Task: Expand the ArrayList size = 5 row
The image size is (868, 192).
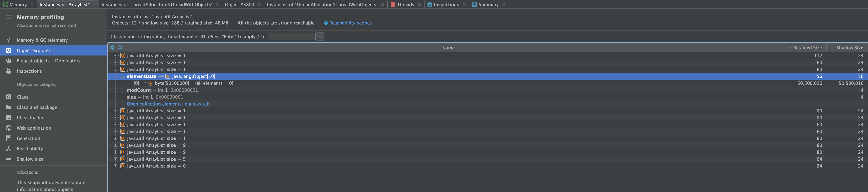Action: [115, 159]
